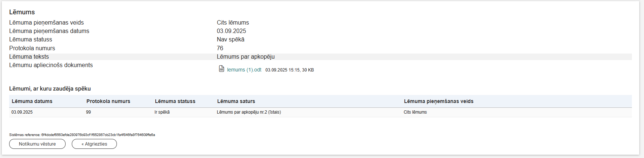Open Notikumu vēsture event history
The height and width of the screenshot is (158, 644).
pyautogui.click(x=37, y=144)
